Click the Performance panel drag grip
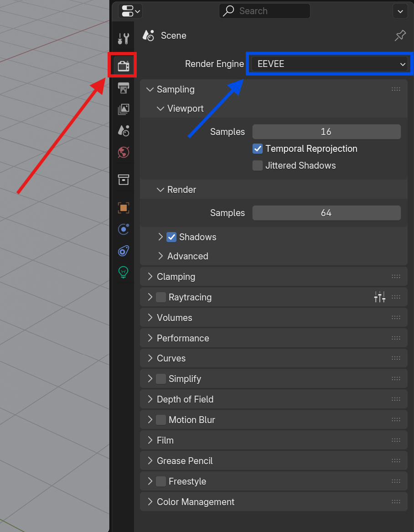This screenshot has width=414, height=532. (396, 338)
